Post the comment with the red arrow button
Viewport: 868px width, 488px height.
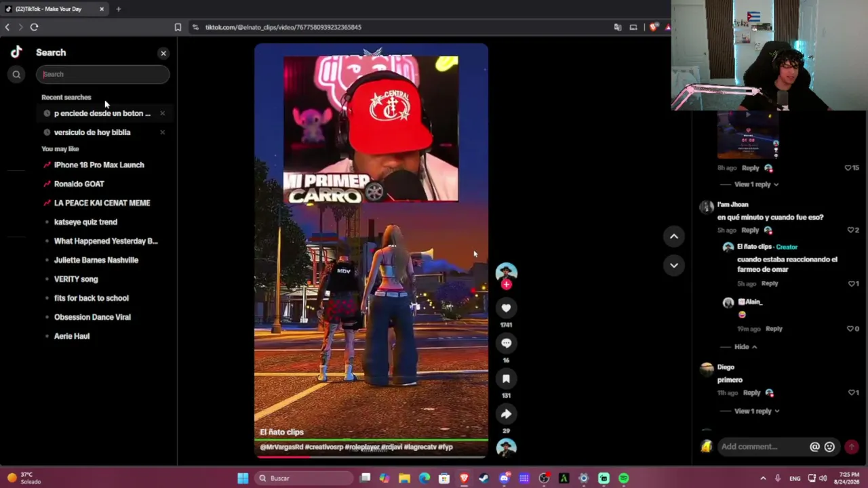point(852,447)
